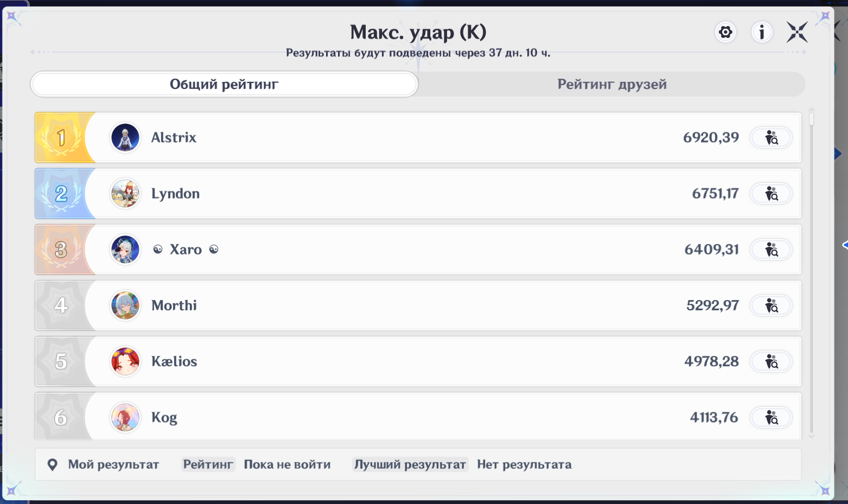Image resolution: width=848 pixels, height=504 pixels.
Task: Switch to the Общий рейтинг tab
Action: [x=224, y=84]
